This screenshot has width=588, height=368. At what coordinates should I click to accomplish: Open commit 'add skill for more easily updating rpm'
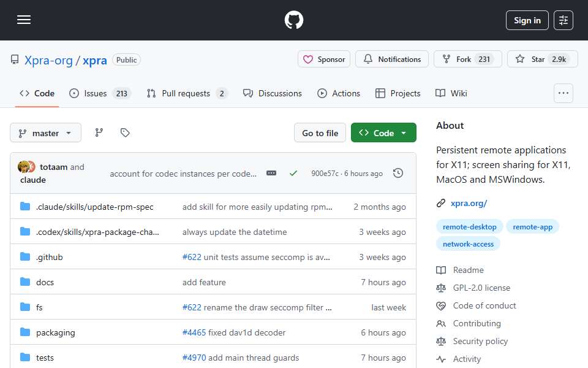pos(257,207)
